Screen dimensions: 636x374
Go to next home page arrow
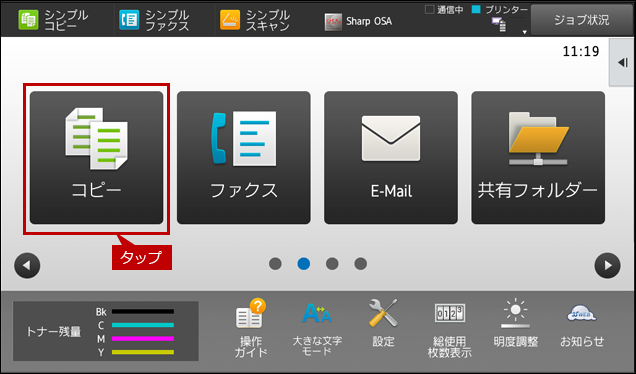pos(607,266)
